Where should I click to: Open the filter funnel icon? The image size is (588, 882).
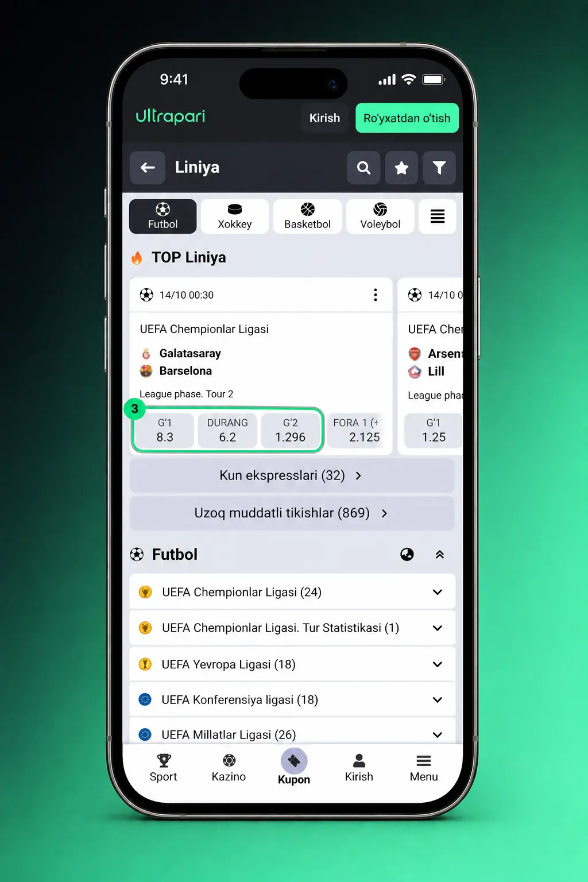point(439,168)
